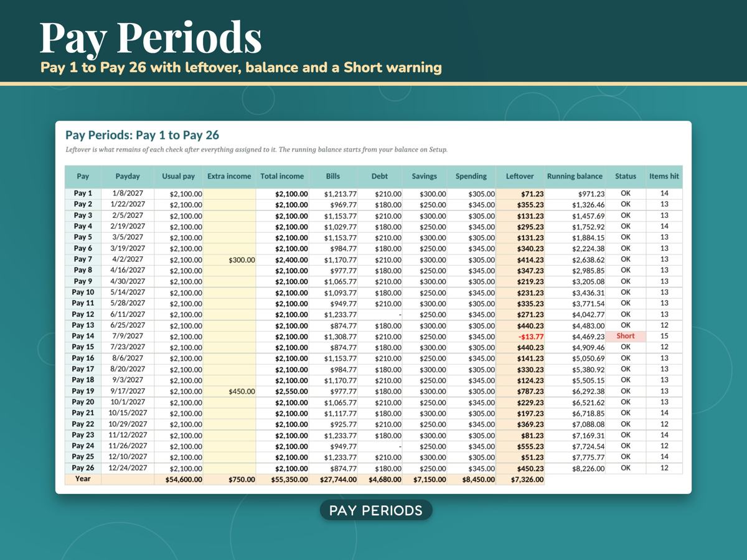Click payday date 10/29/2027
This screenshot has height=560, width=747.
[128, 424]
